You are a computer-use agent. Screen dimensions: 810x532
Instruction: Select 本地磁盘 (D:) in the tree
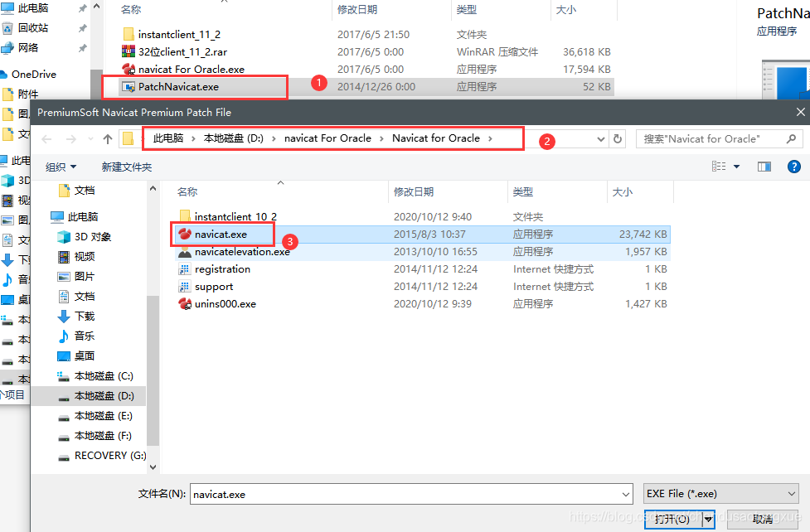(x=104, y=396)
